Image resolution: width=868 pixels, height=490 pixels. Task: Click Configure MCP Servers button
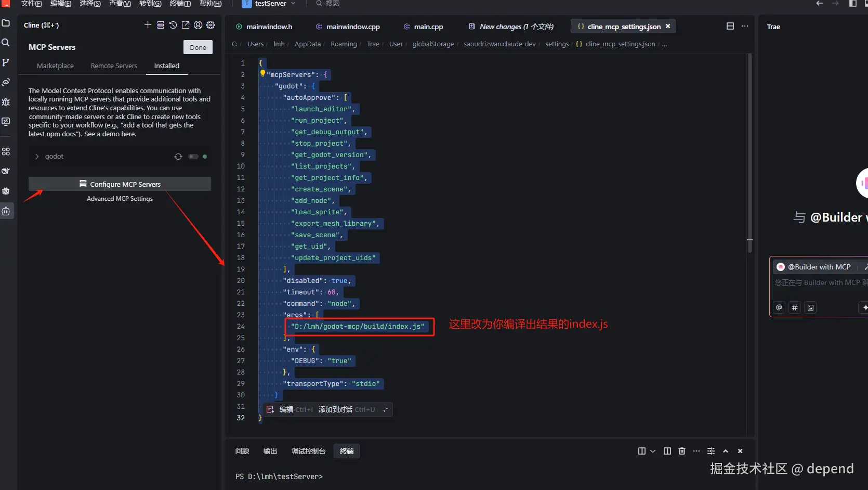120,184
